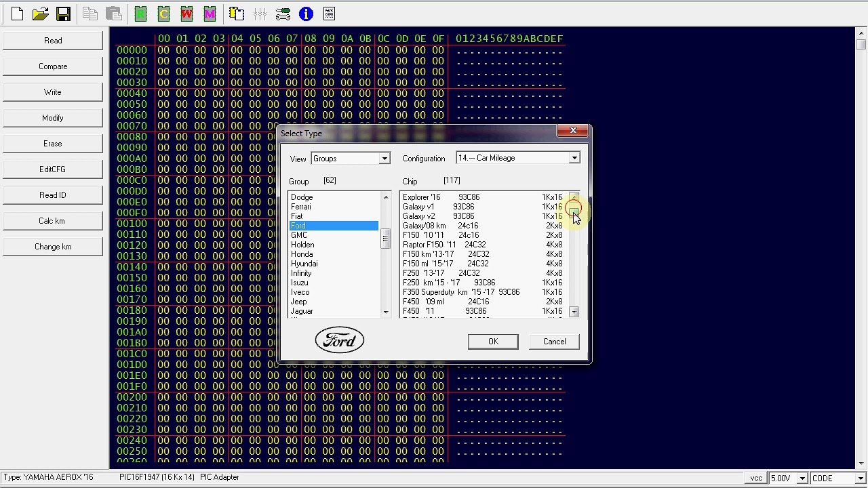
Task: Open the blue info icon
Action: [306, 14]
